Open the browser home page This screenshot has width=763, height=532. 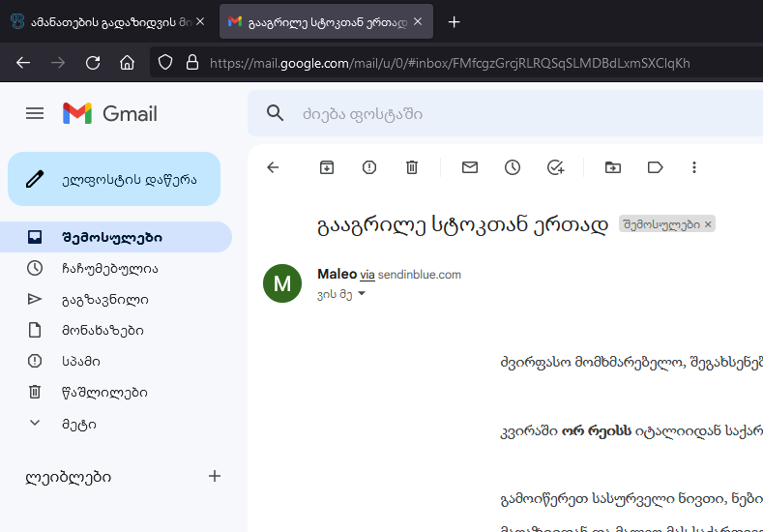pyautogui.click(x=127, y=62)
